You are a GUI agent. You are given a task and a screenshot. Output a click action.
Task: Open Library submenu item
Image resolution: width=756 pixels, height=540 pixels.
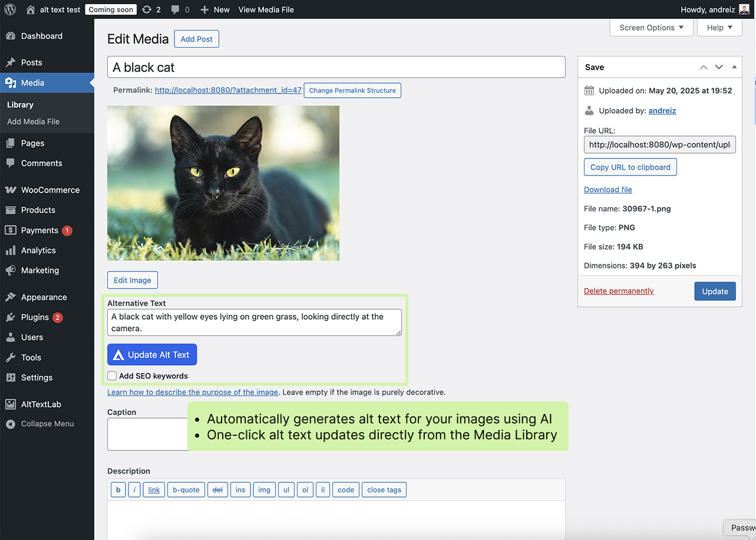click(x=20, y=105)
